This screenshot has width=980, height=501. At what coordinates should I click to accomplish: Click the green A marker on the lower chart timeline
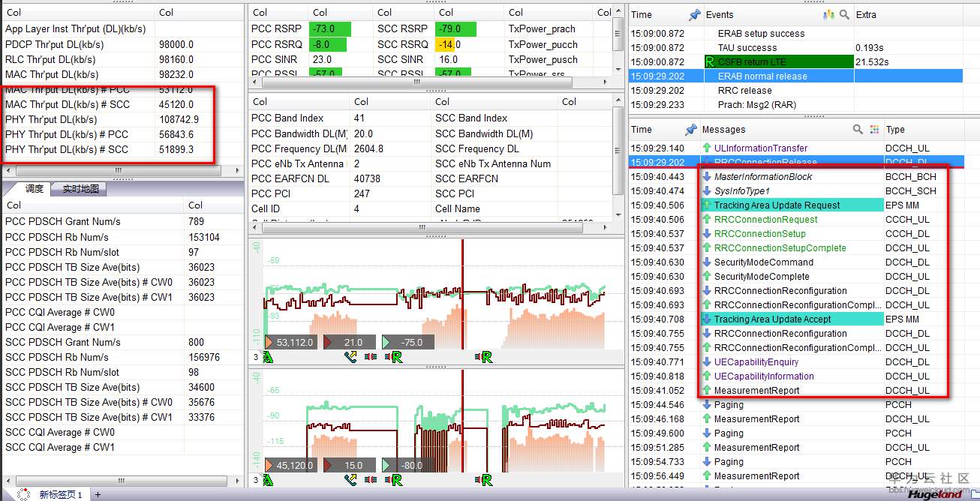(x=268, y=480)
